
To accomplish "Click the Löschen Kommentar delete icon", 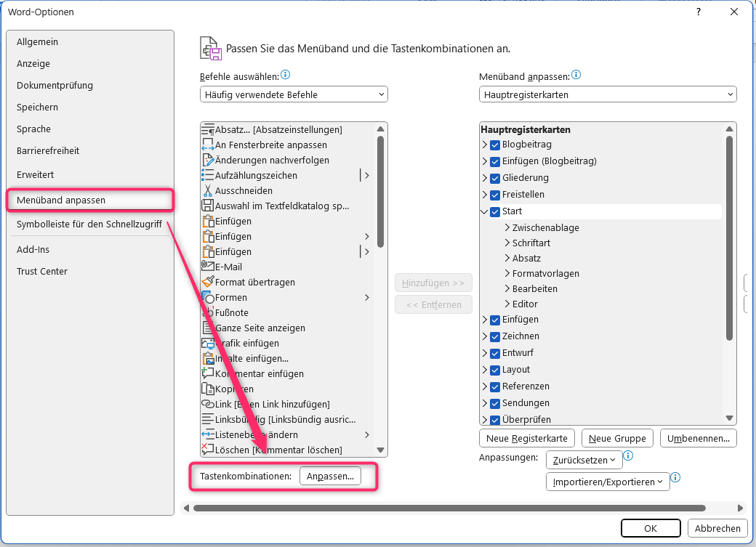I will [208, 450].
